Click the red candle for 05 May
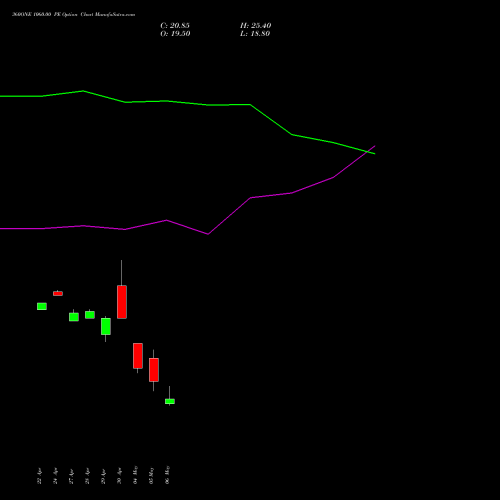This screenshot has height=500, width=500. (154, 370)
